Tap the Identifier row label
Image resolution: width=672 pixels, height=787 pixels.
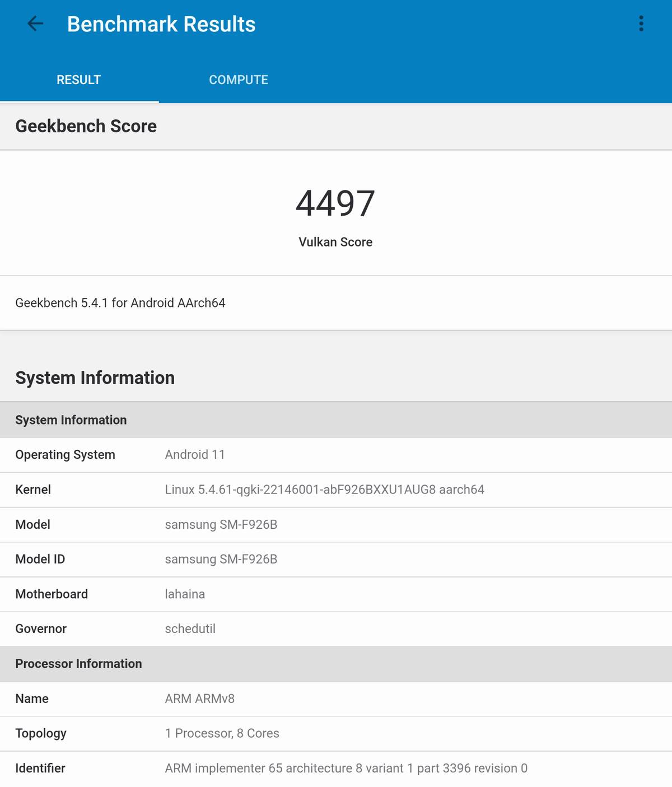click(40, 769)
